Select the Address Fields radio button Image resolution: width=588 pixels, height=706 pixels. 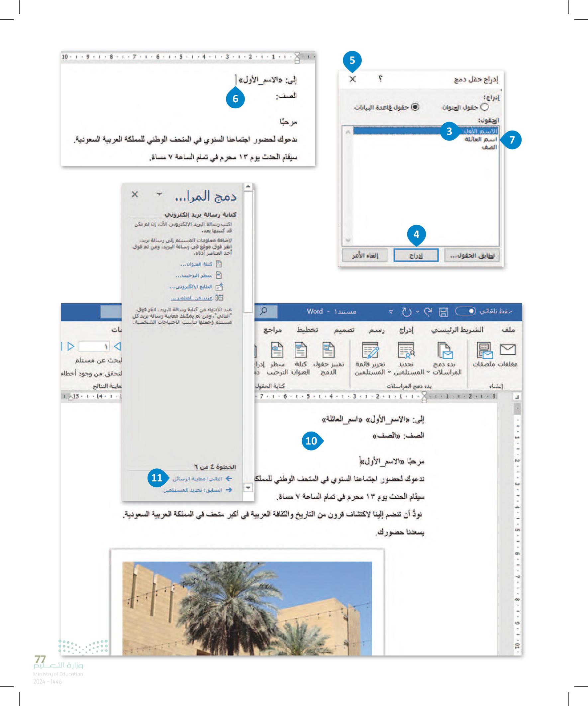click(x=484, y=107)
